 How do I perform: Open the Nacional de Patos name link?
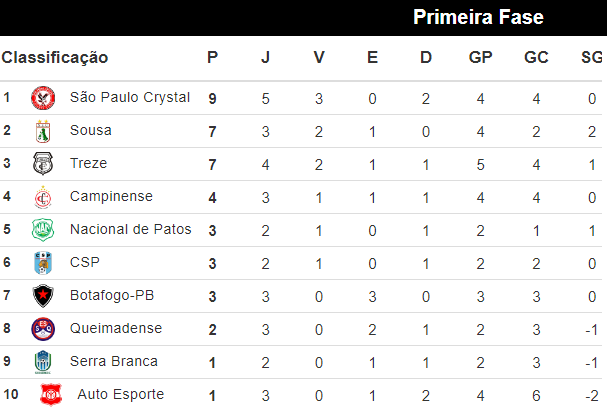(x=130, y=230)
